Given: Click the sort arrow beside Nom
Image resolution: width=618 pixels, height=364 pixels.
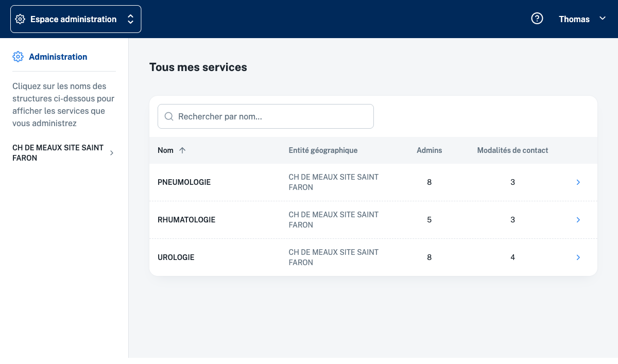Looking at the screenshot, I should tap(182, 150).
